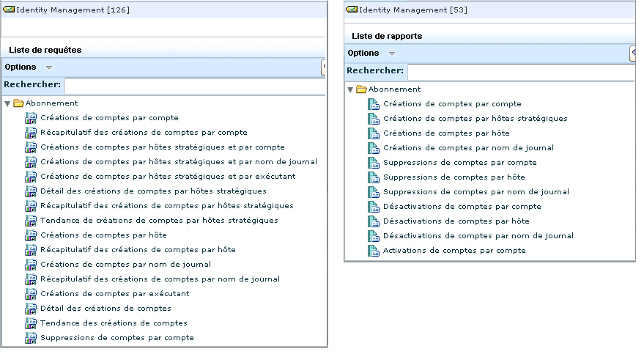This screenshot has width=644, height=357.
Task: Click the Rechercher field in the query list
Action: click(x=193, y=86)
